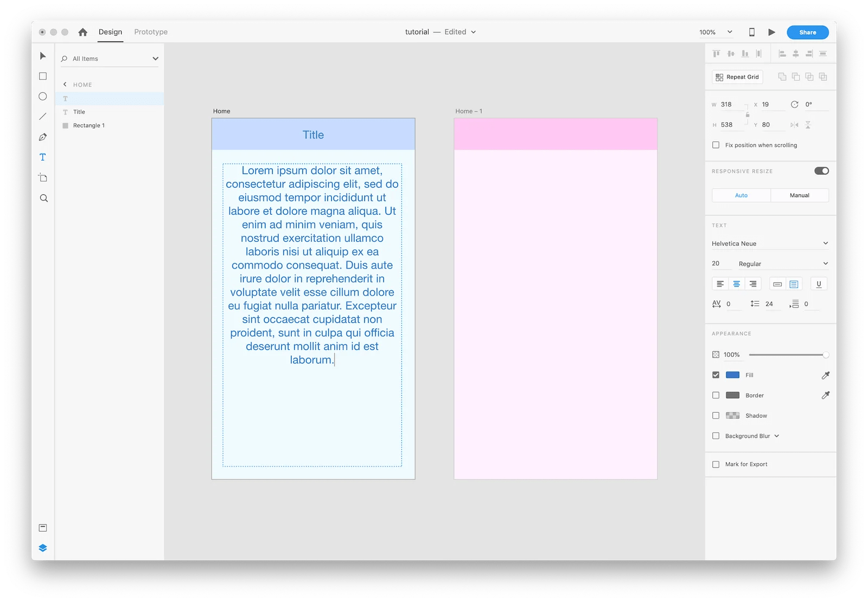This screenshot has height=602, width=868.
Task: Start the desktop preview play button
Action: [771, 32]
